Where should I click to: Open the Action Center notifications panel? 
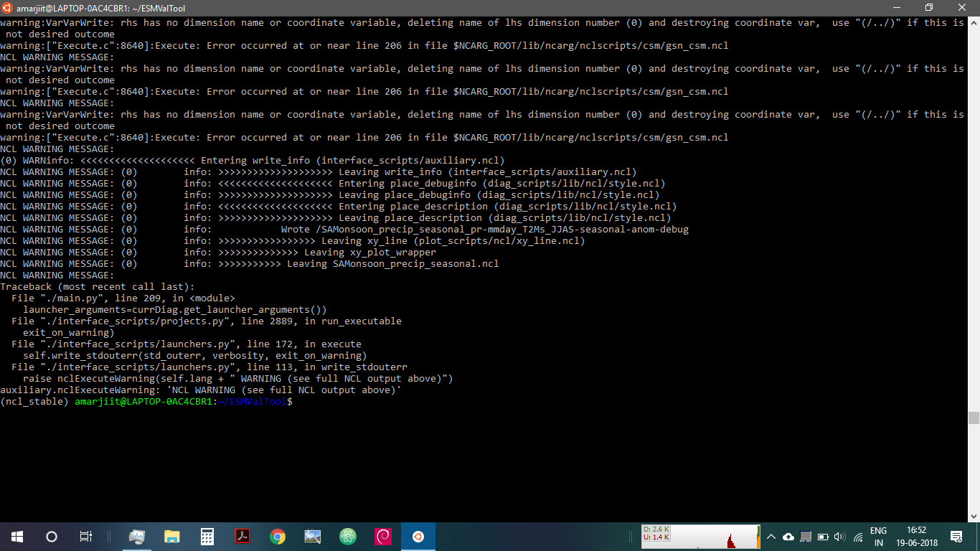coord(956,537)
